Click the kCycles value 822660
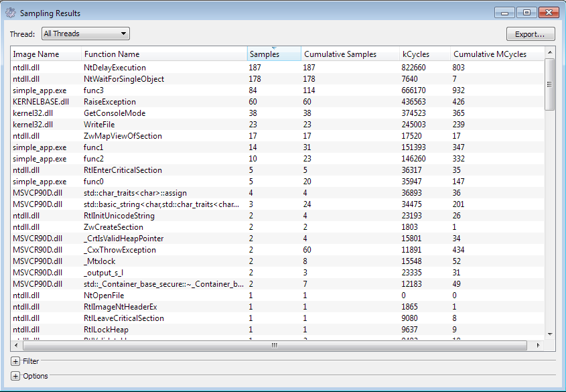Viewport: 566px width, 392px height. [413, 68]
